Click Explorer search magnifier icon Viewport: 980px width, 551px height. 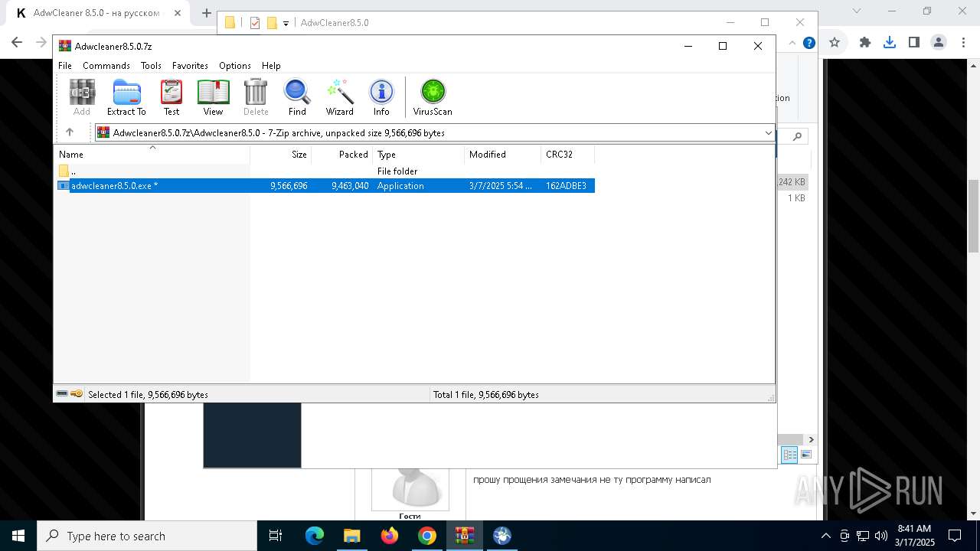[797, 137]
